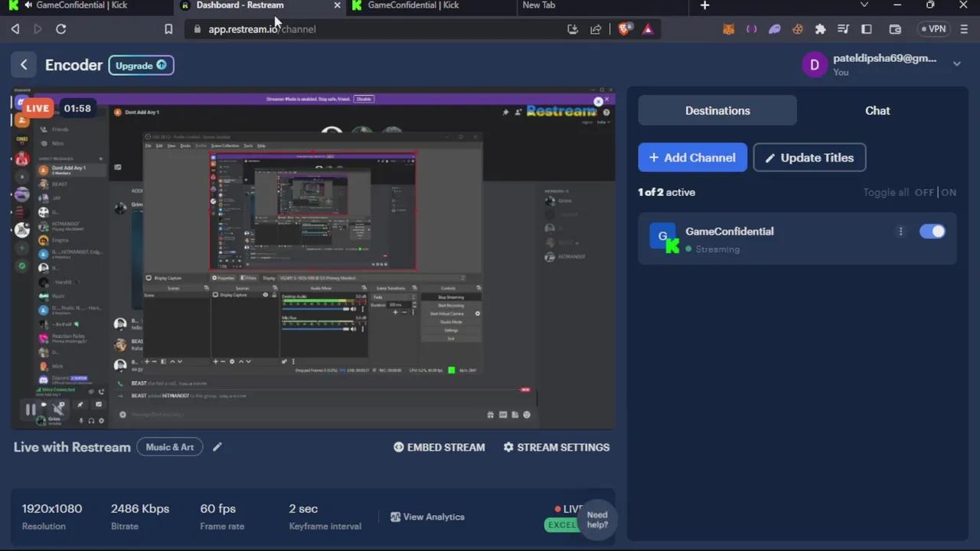
Task: Open STREAM SETTINGS
Action: [557, 447]
